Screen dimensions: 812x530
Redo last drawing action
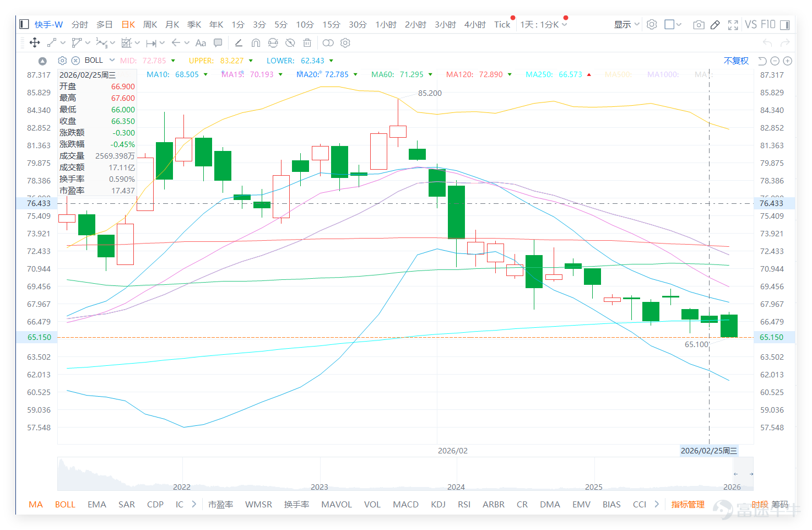(785, 42)
